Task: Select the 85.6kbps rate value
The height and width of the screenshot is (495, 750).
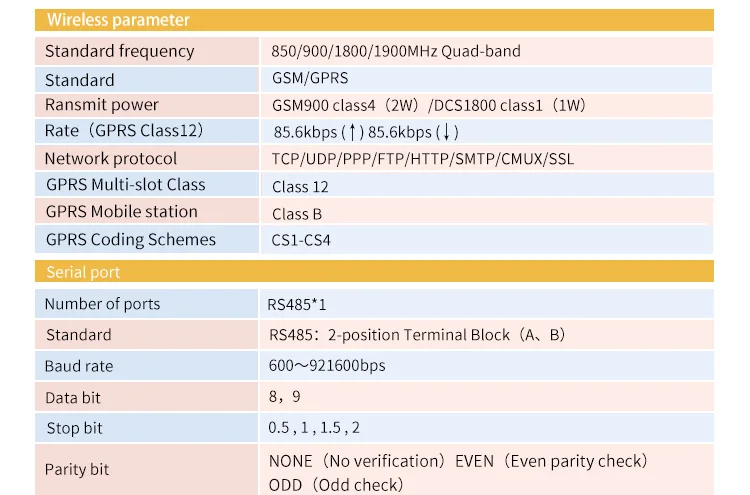Action: click(x=367, y=132)
